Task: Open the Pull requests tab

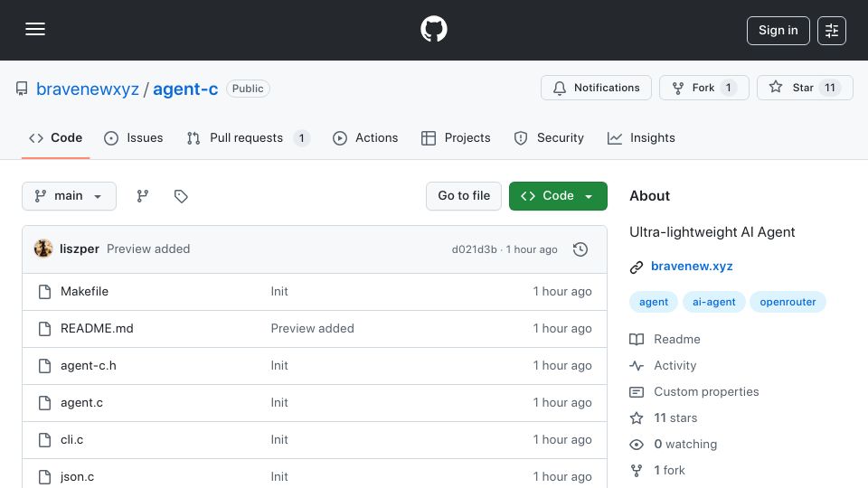Action: (x=248, y=137)
